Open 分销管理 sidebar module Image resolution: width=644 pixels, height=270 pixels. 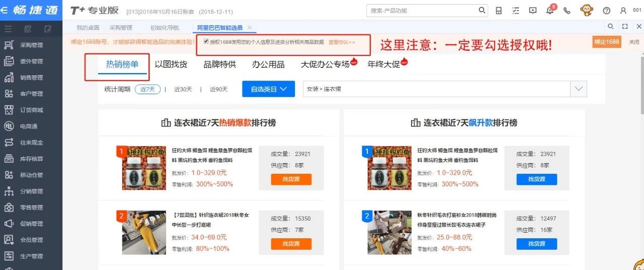[31, 191]
